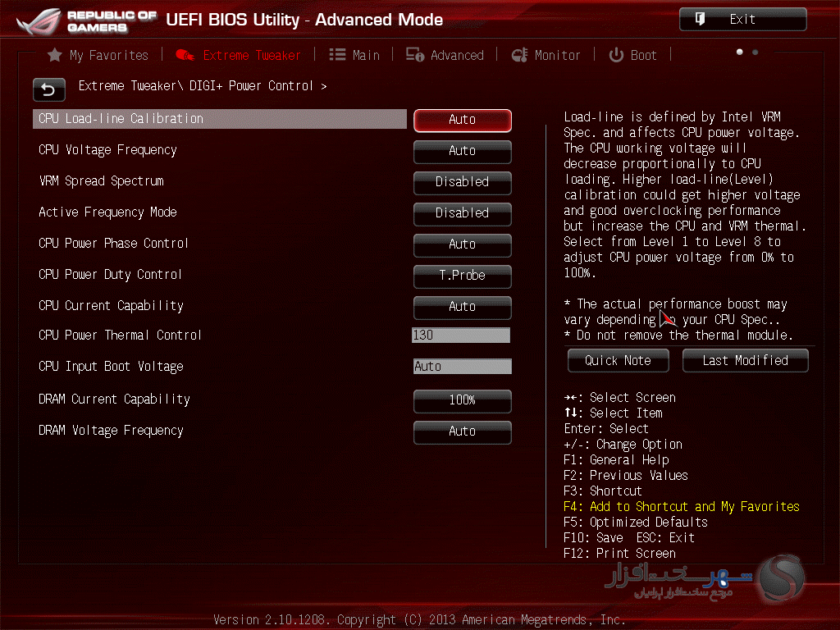Click F2: Previous Values hint
This screenshot has height=630, width=840.
click(x=626, y=476)
